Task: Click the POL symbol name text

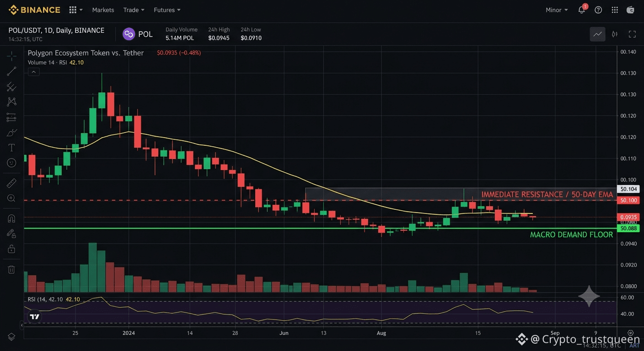Action: (x=145, y=34)
